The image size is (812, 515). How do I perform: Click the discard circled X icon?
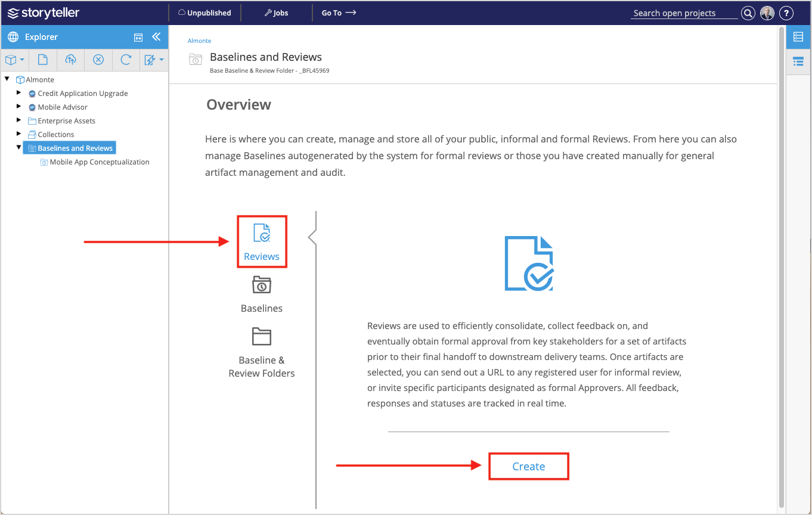pyautogui.click(x=98, y=60)
